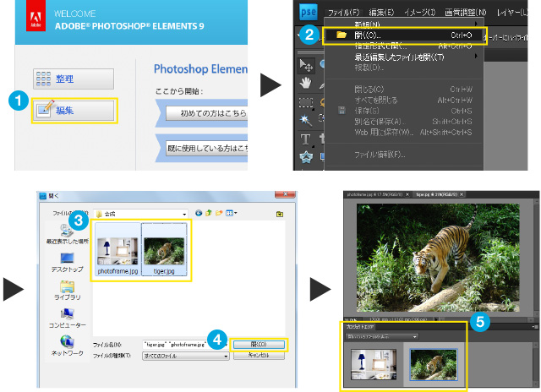Open the project bin panel options menu
This screenshot has height=392, width=541.
coord(535,326)
